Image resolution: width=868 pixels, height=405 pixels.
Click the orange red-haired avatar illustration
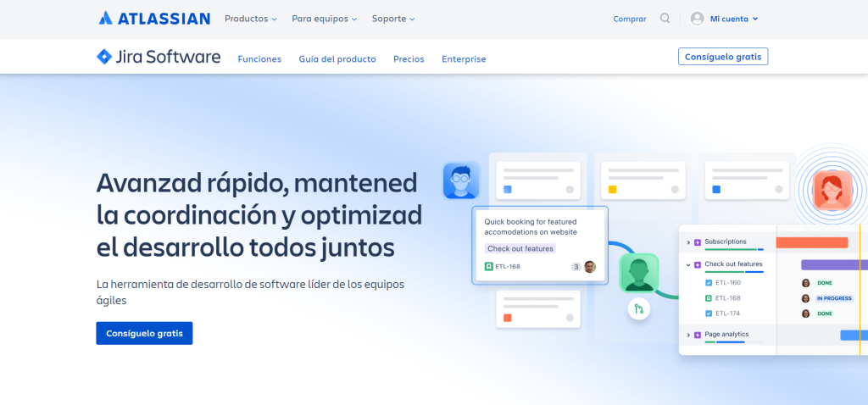click(x=832, y=190)
